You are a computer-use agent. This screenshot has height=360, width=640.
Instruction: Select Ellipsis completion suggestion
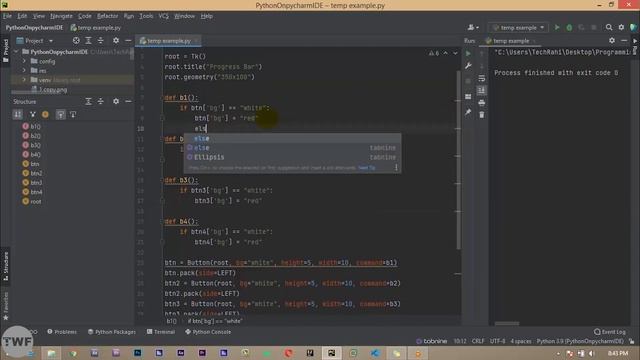click(292, 157)
